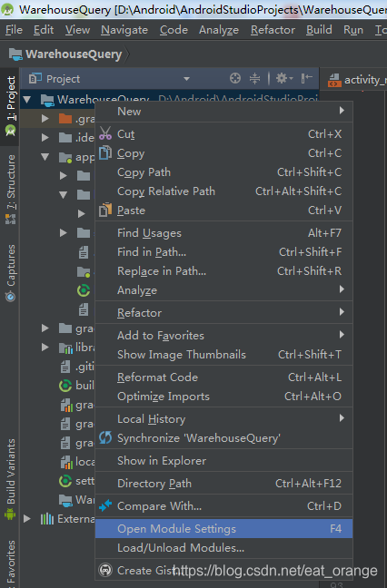Image resolution: width=387 pixels, height=588 pixels.
Task: Open the Analyze menu in menu bar
Action: 219,30
